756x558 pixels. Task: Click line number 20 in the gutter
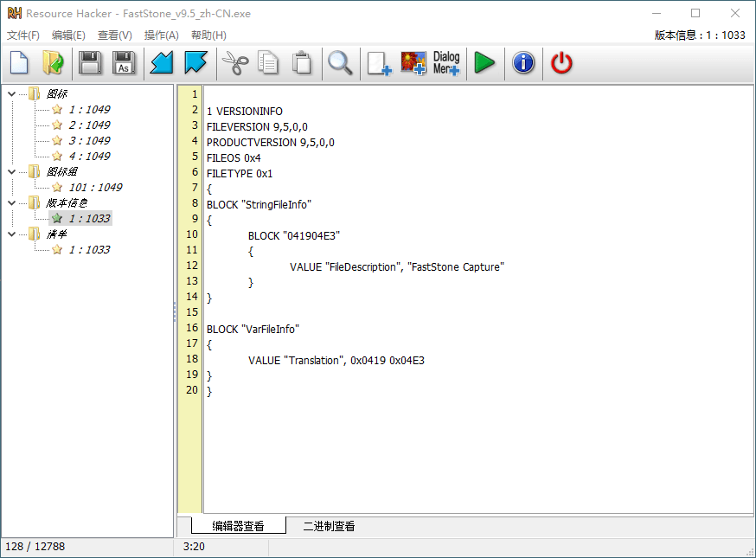(192, 389)
